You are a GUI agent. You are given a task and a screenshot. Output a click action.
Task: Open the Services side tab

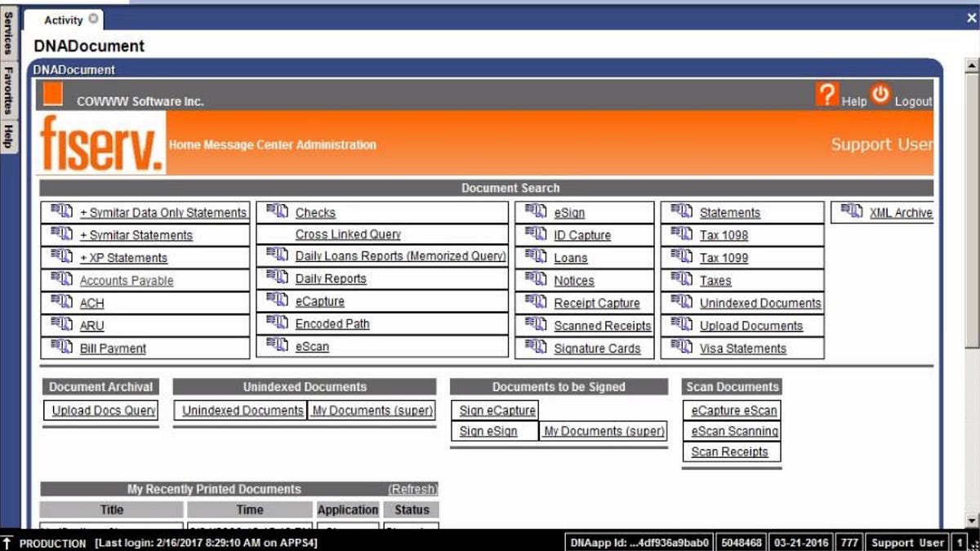coord(8,34)
